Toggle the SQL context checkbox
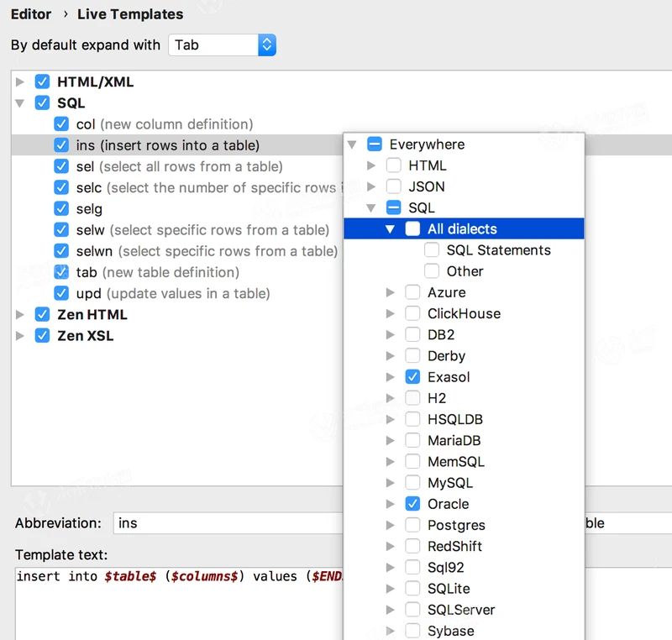This screenshot has width=672, height=640. tap(394, 207)
